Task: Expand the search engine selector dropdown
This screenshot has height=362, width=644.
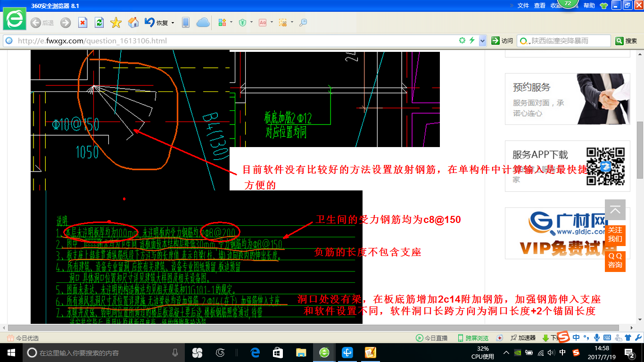Action: pyautogui.click(x=525, y=41)
